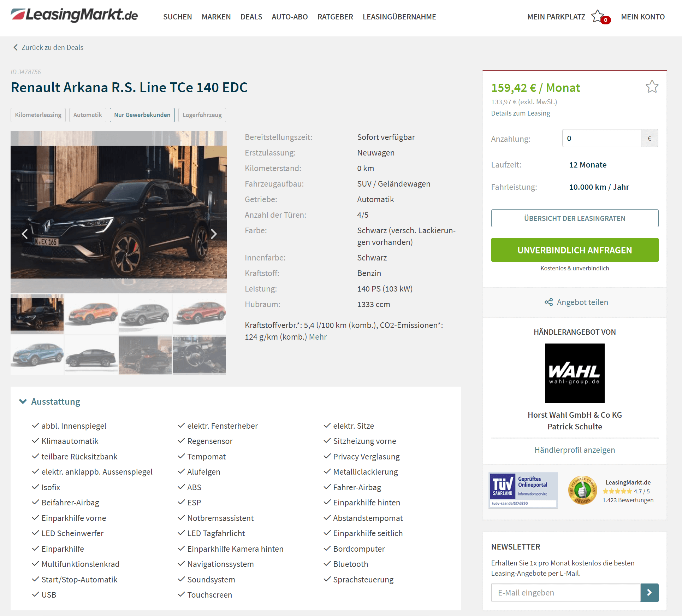
Task: Click the Patrick Schulte contact name
Action: [575, 427]
